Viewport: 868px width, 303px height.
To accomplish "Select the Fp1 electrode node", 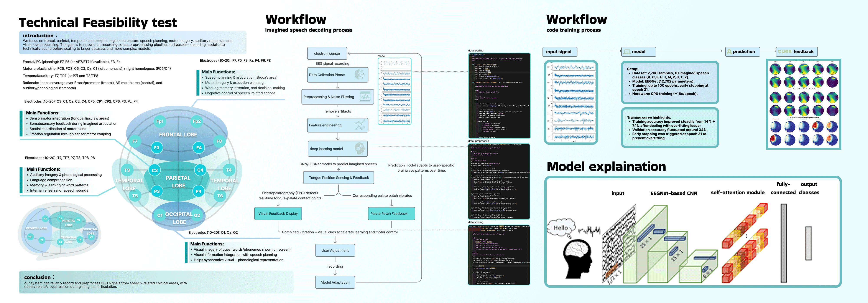I will (x=160, y=121).
